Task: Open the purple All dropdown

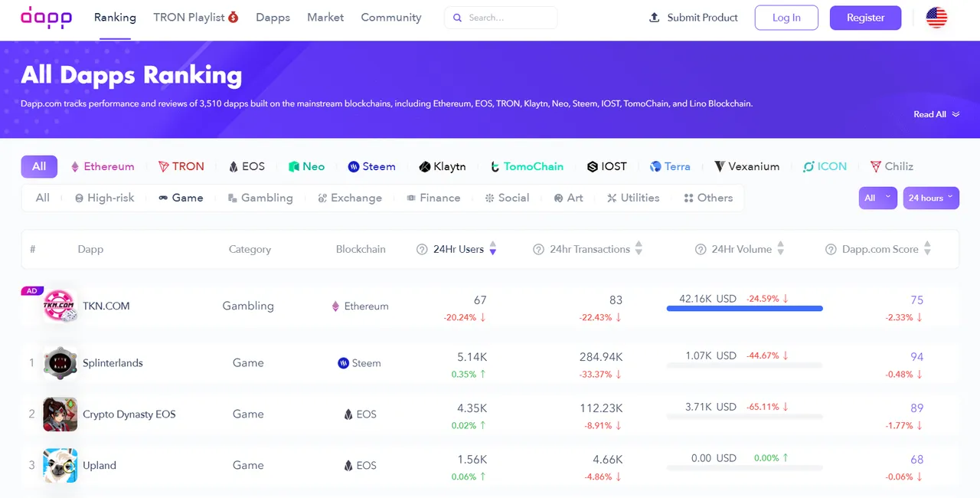Action: tap(877, 198)
